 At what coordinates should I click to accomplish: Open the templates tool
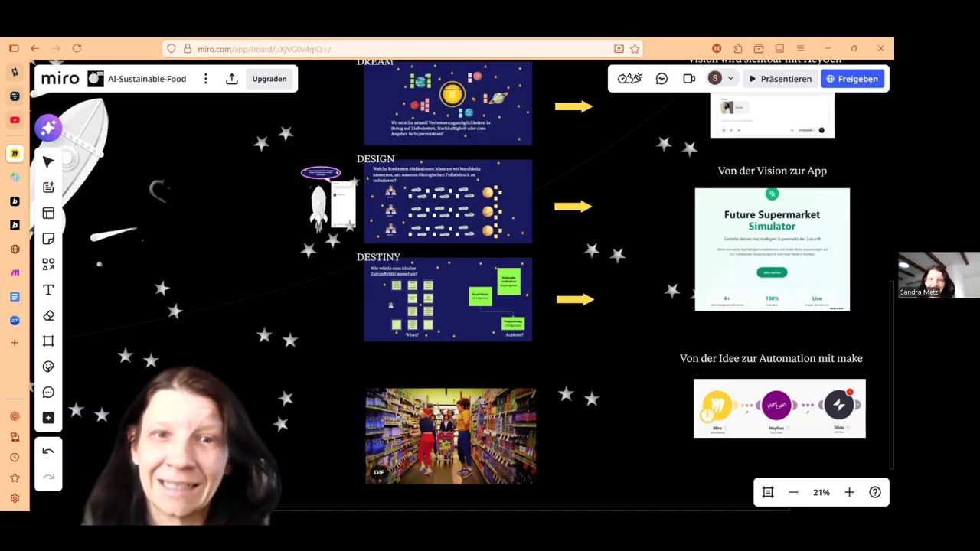point(48,213)
